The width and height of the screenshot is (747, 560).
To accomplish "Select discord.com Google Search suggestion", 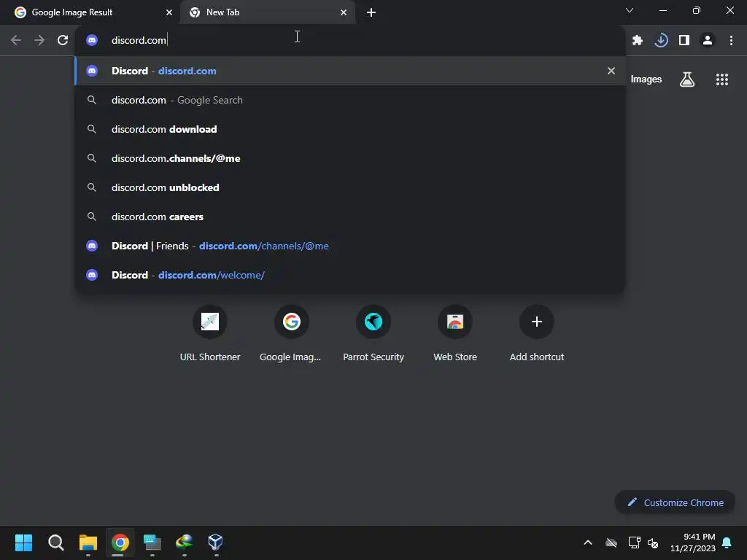I will 350,100.
